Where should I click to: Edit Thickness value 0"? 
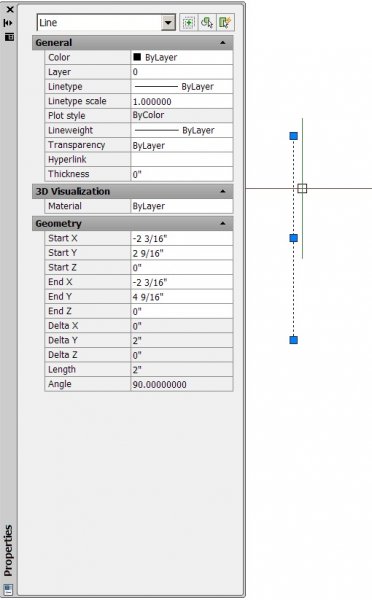[182, 174]
